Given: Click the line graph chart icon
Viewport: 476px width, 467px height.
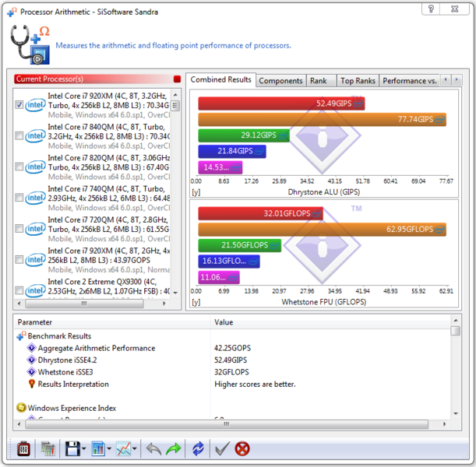Looking at the screenshot, I should (x=122, y=449).
